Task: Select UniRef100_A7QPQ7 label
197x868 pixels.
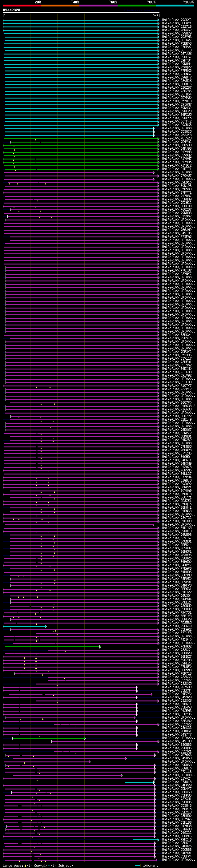Action: pos(177,47)
